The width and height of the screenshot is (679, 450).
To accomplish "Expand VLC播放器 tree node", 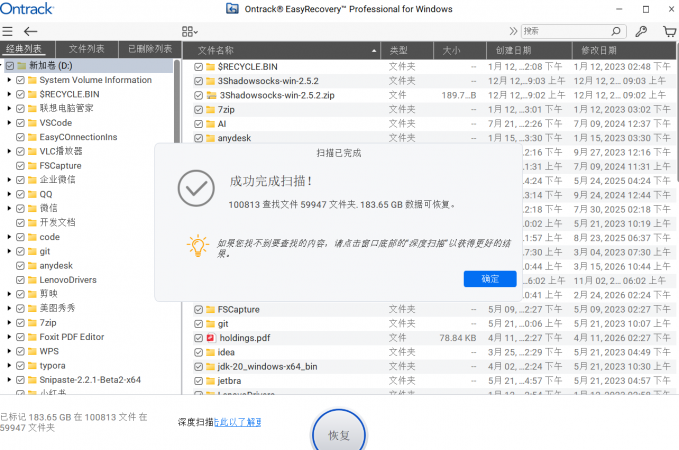I will point(9,151).
